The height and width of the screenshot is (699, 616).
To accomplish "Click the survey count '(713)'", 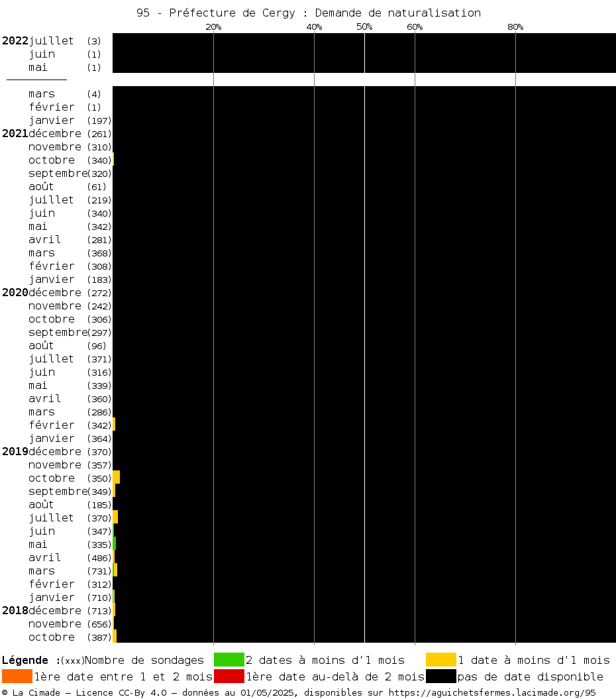I will coord(99,611).
